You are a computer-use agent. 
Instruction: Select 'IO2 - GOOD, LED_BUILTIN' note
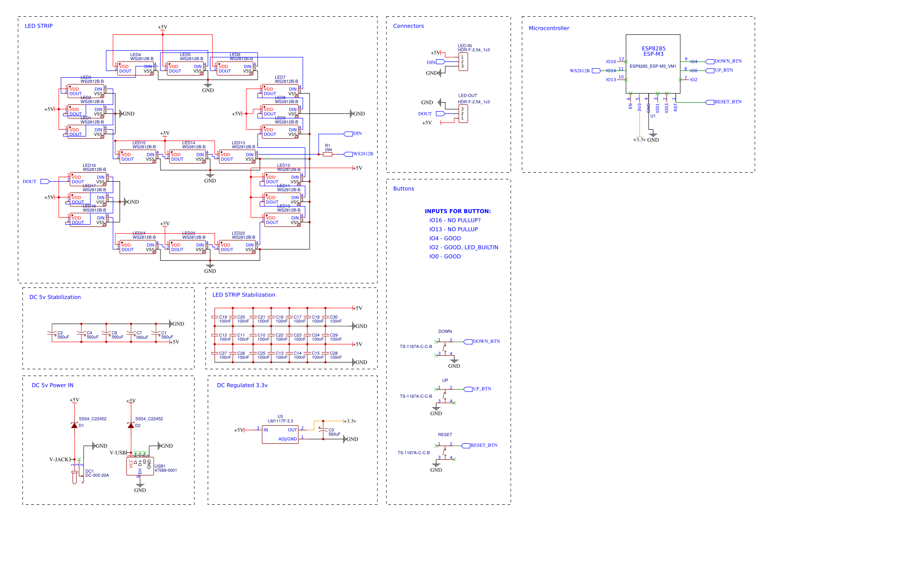464,247
